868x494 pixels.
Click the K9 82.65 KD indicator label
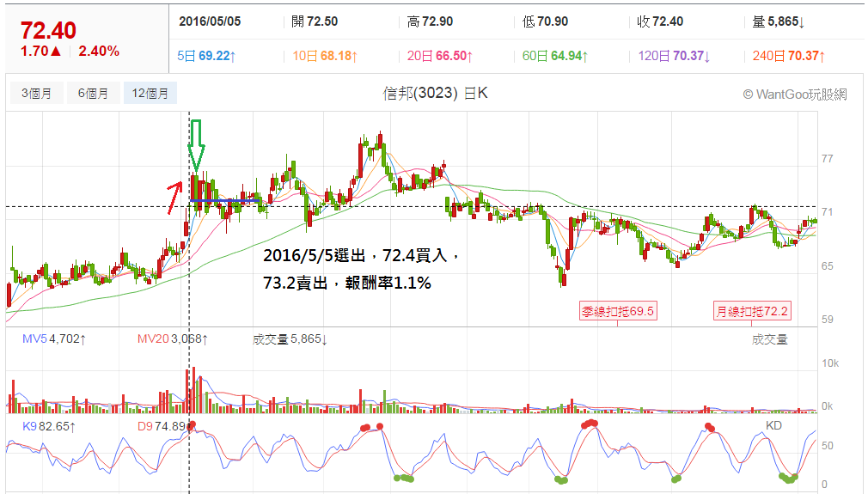click(49, 426)
